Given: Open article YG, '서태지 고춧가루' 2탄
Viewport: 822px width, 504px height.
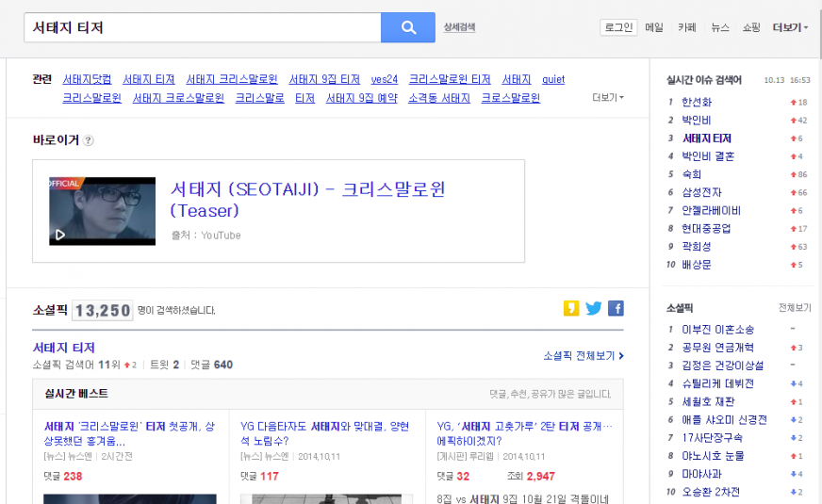Looking at the screenshot, I should coord(525,433).
